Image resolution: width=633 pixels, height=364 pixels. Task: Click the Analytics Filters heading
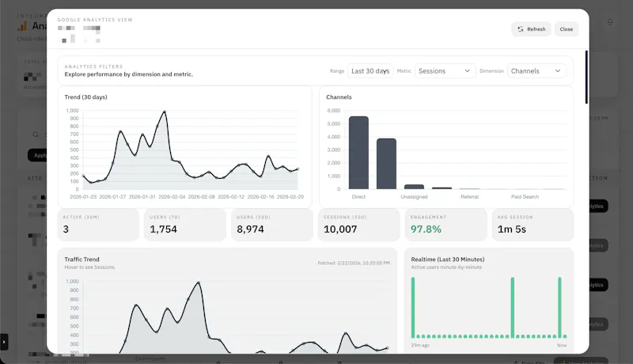(x=93, y=66)
